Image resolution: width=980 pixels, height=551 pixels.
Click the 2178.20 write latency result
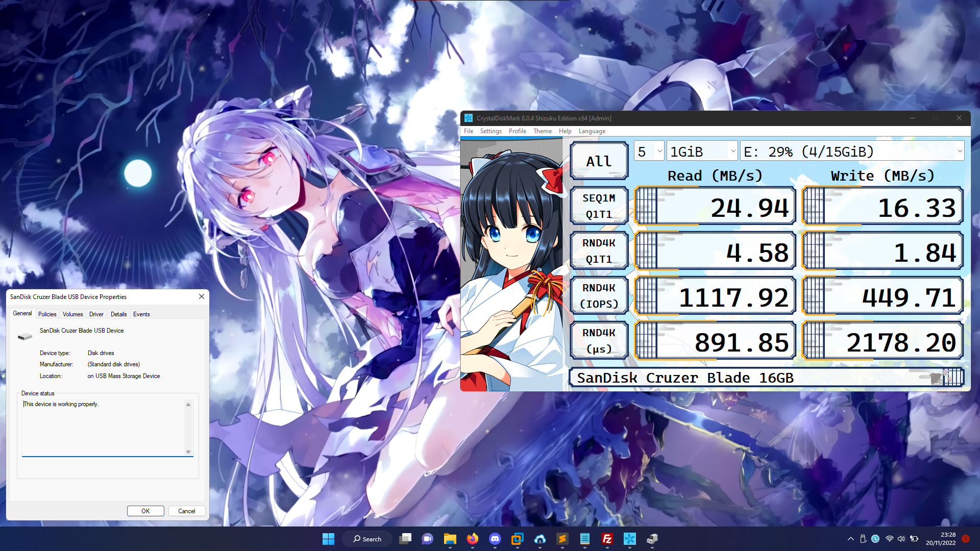(x=883, y=341)
